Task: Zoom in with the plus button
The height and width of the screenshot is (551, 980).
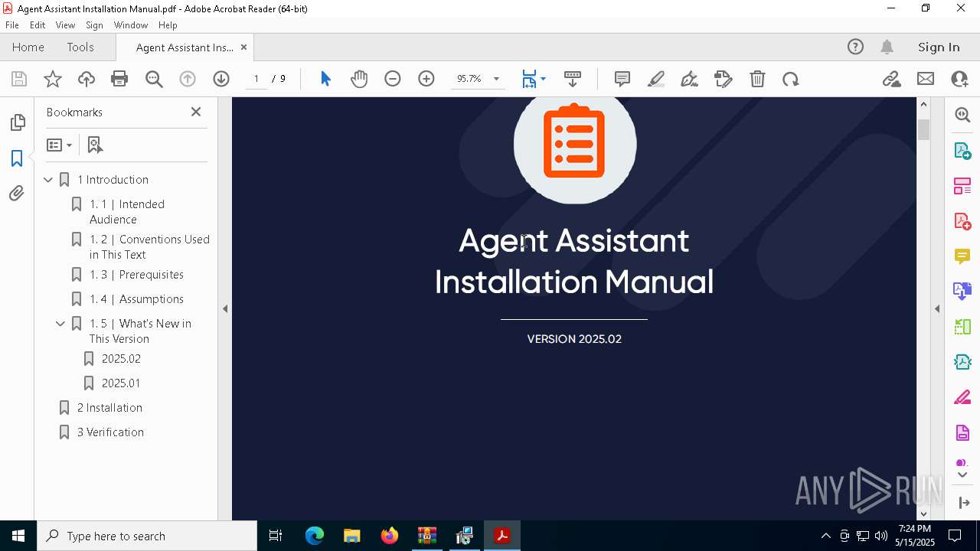Action: tap(426, 79)
